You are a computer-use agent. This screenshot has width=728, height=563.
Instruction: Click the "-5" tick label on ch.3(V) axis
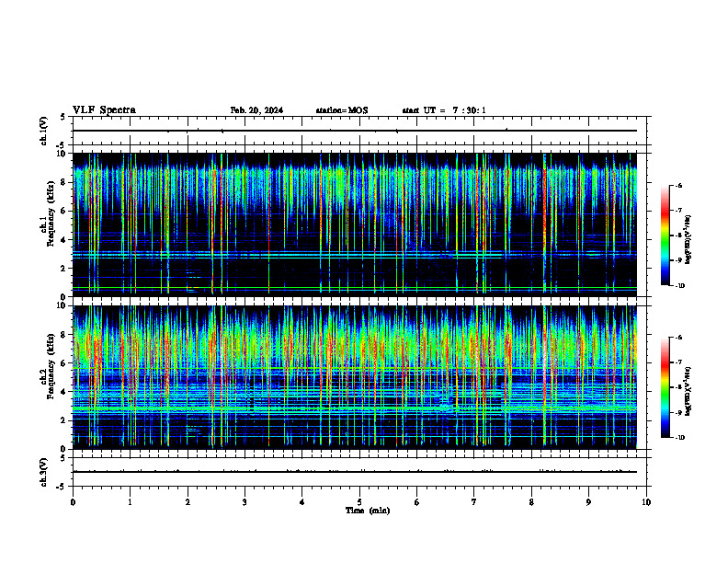62,487
